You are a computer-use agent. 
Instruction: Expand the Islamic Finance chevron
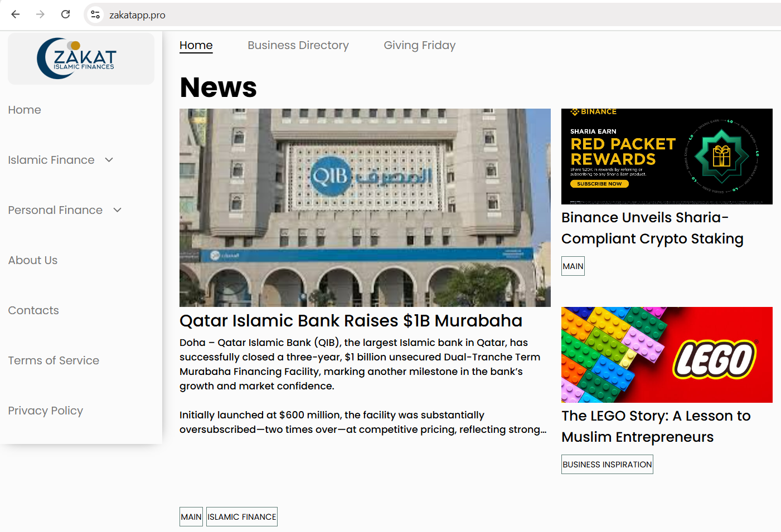109,160
